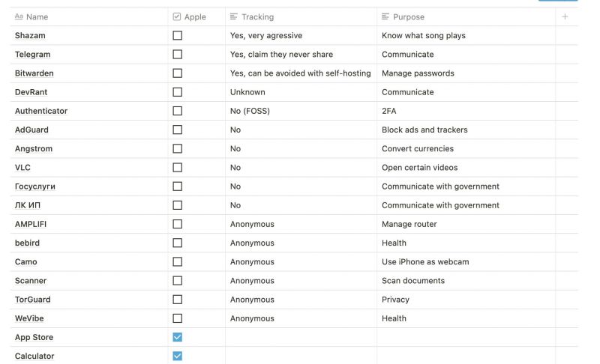Uncheck the Apple checkbox for App Store
600x364 pixels.
click(177, 337)
